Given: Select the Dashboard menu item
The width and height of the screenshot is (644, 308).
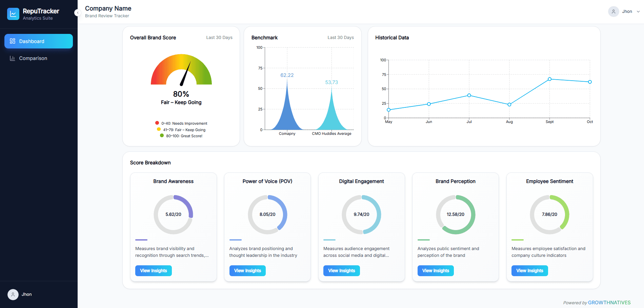Looking at the screenshot, I should 39,41.
